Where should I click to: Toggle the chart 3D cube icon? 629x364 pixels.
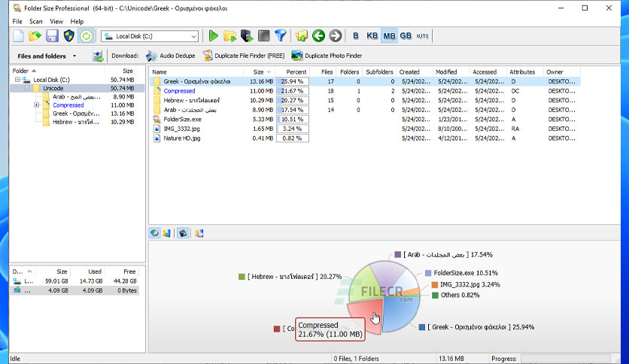pos(183,233)
